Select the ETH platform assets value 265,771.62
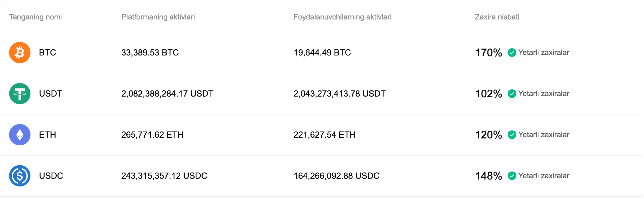The height and width of the screenshot is (199, 644). tap(152, 135)
